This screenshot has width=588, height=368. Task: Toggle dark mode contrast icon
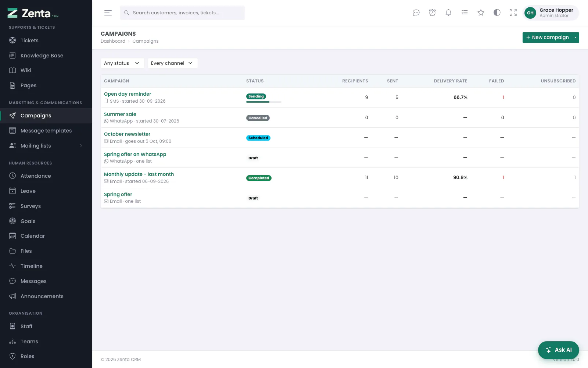pyautogui.click(x=497, y=13)
